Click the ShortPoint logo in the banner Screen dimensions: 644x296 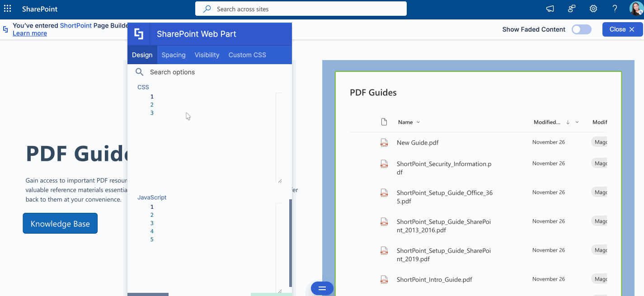pos(5,29)
